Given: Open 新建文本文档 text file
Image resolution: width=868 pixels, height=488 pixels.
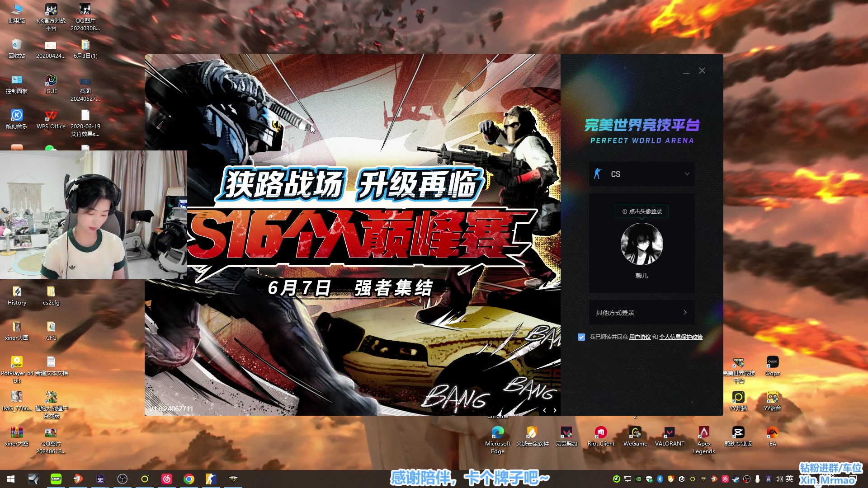Looking at the screenshot, I should (x=51, y=366).
